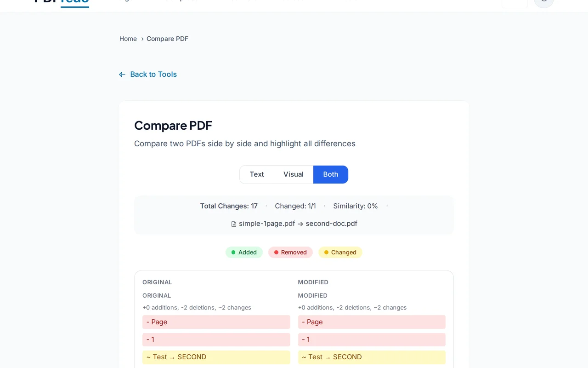Click the back arrow icon before Back to Tools
The width and height of the screenshot is (588, 368).
point(122,74)
